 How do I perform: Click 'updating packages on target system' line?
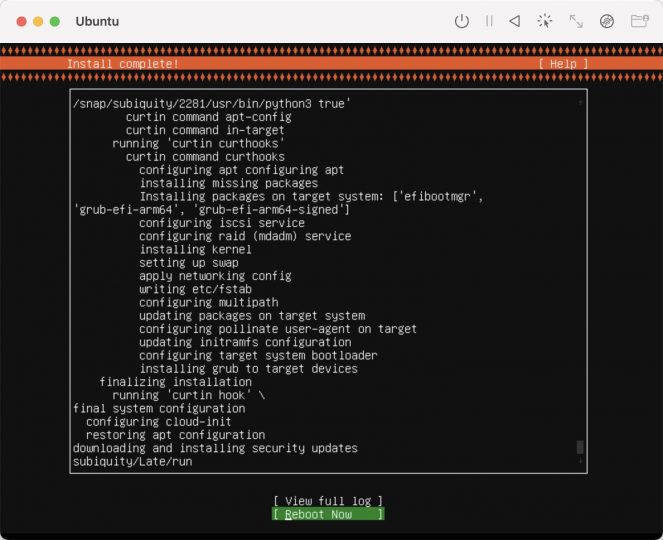[252, 315]
